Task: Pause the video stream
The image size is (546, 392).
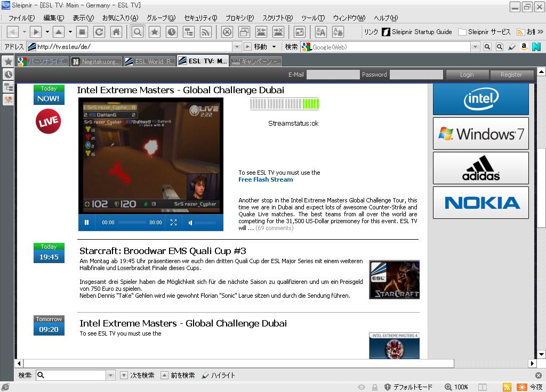Action: 87,222
